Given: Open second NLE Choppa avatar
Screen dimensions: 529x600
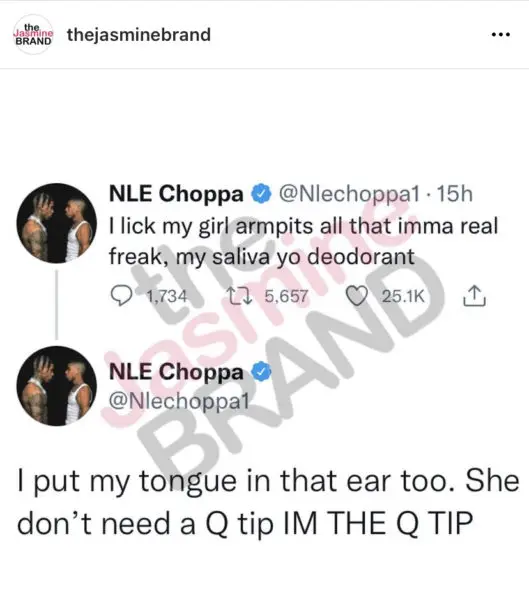Looking at the screenshot, I should click(57, 386).
